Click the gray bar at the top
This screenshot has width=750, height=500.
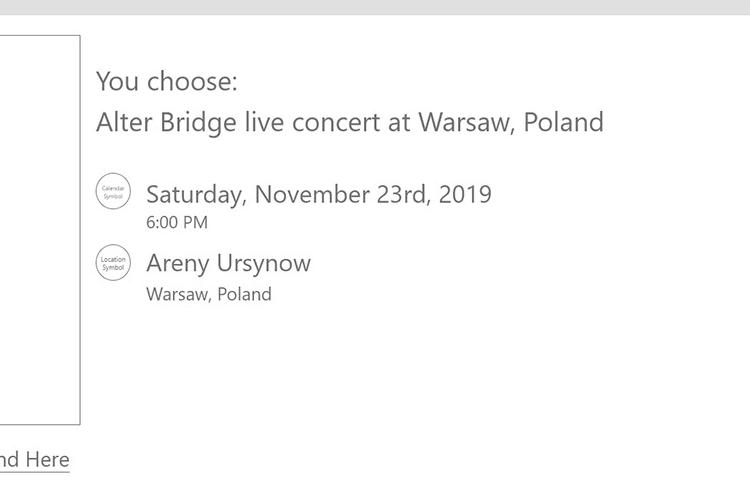point(375,7)
